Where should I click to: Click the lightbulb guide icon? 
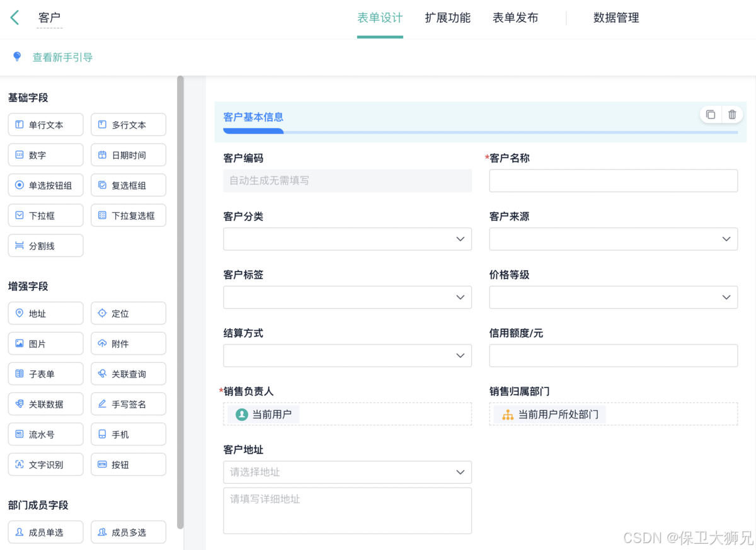[17, 57]
